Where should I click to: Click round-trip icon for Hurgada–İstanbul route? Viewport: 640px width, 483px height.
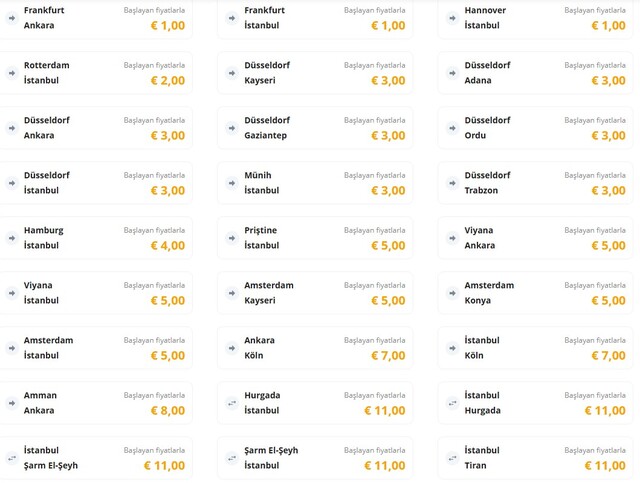tap(232, 403)
